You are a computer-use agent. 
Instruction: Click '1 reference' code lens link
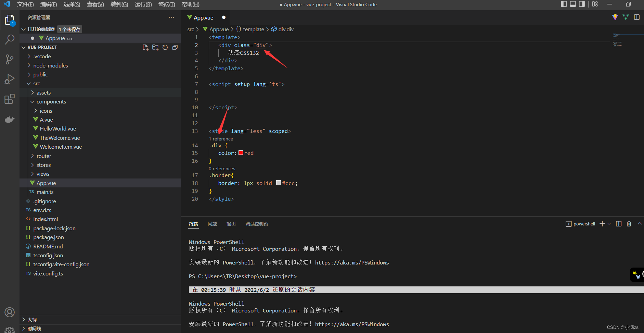pyautogui.click(x=221, y=139)
